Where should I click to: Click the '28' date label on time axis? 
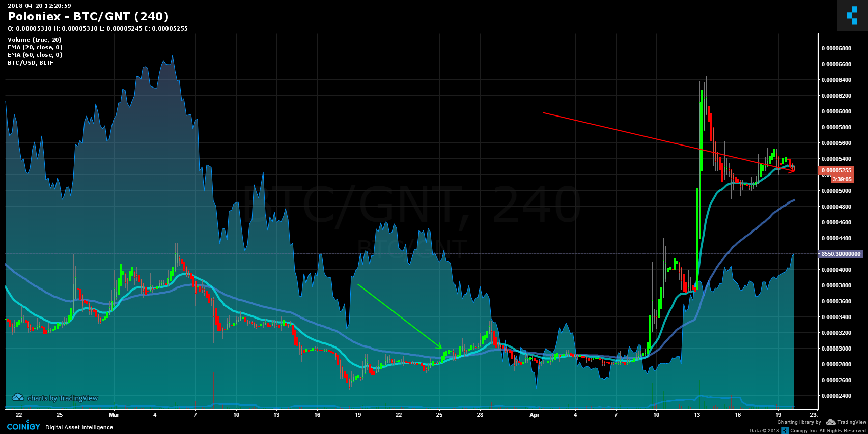click(480, 415)
